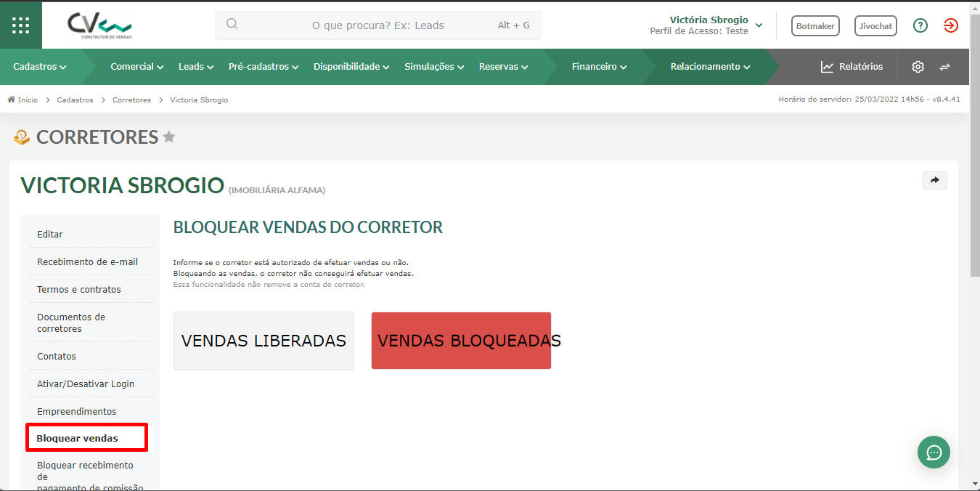Click the Corretores heading icon
This screenshot has height=491, width=980.
click(22, 137)
